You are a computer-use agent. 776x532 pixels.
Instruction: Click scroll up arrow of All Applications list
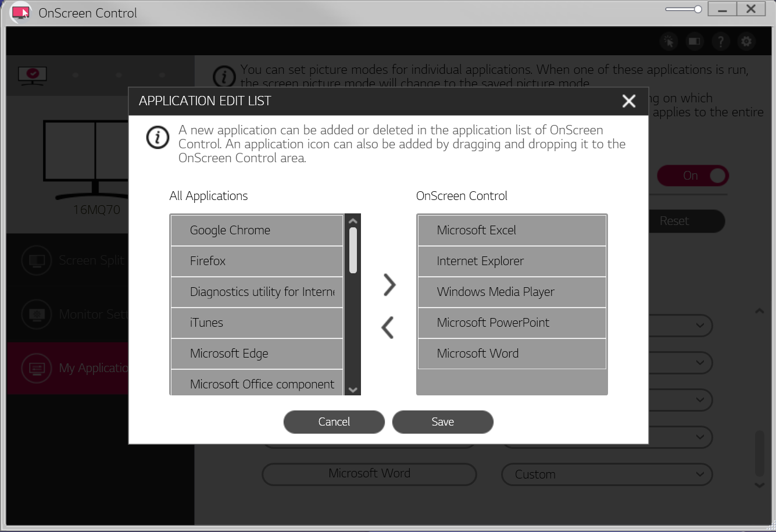click(353, 221)
